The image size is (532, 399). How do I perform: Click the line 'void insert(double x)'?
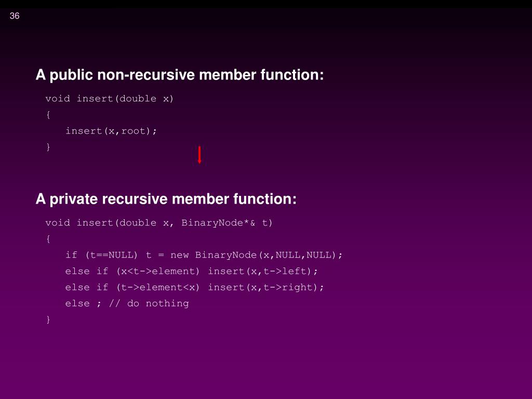click(109, 99)
